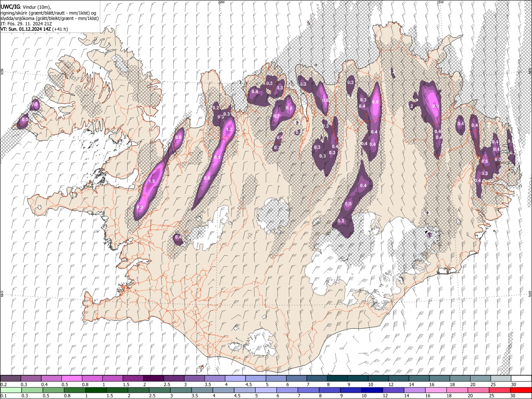Pick the 0.5 green swatch in lower scale
532x399 pixels.
(53, 390)
